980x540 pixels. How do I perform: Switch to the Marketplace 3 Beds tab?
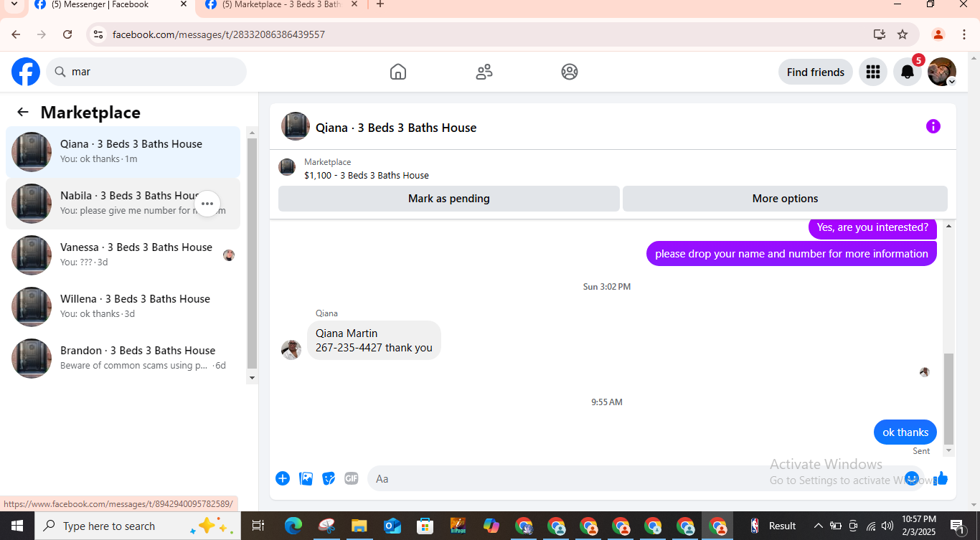(281, 4)
